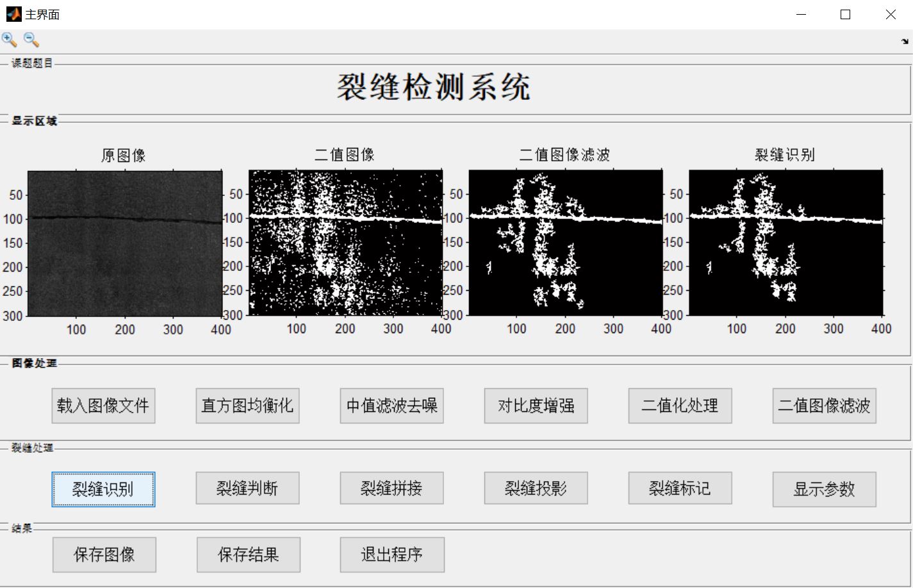The width and height of the screenshot is (913, 588).
Task: Quit via 退出程序 button
Action: (x=392, y=555)
